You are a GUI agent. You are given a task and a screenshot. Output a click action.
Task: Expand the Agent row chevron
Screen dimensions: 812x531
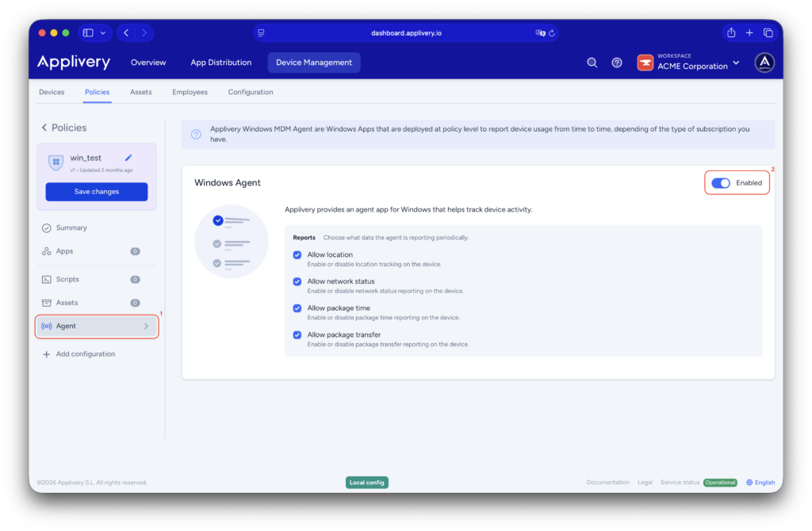(x=146, y=326)
